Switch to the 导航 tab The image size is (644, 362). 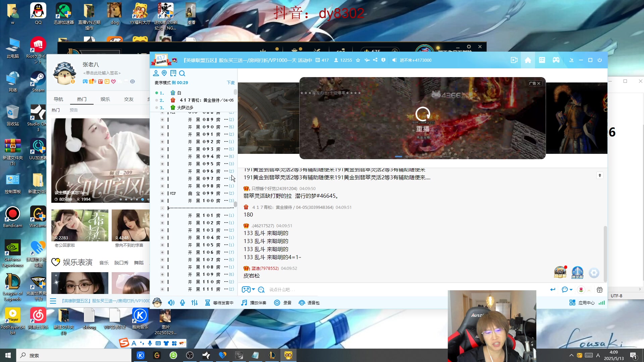point(58,99)
